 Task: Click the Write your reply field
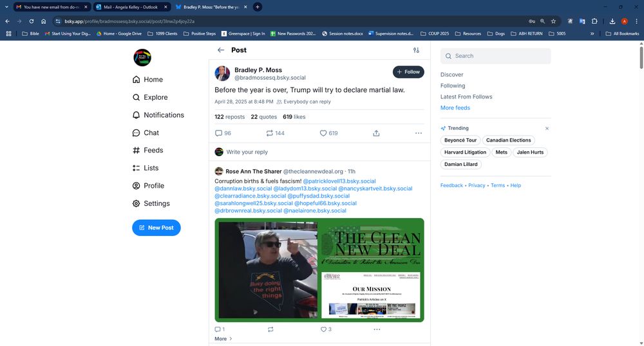[319, 152]
